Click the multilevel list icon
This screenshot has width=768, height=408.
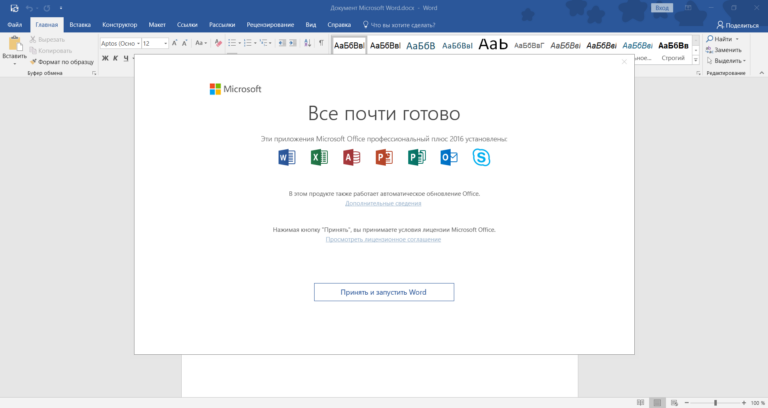coord(265,43)
